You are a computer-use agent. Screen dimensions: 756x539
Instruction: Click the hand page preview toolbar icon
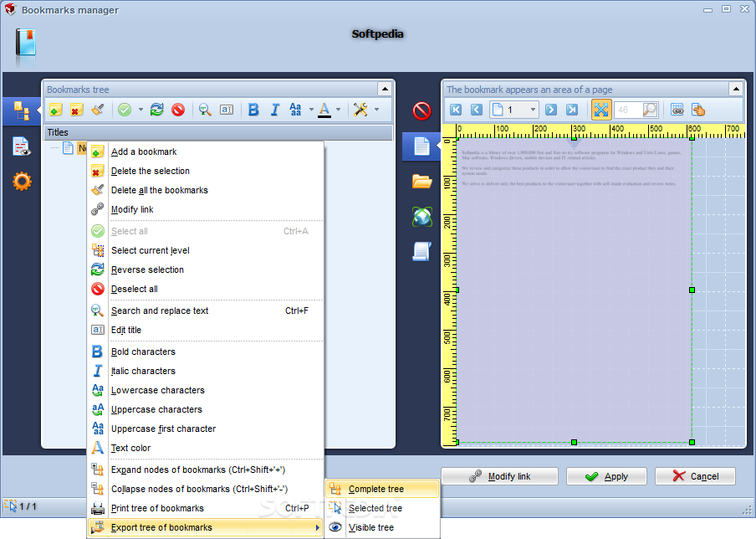pos(698,110)
